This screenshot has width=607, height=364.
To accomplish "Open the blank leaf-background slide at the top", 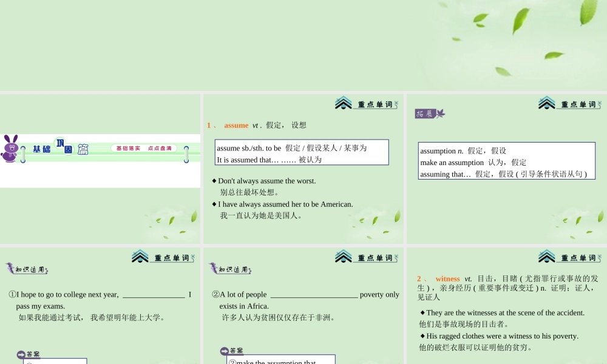I will click(303, 45).
